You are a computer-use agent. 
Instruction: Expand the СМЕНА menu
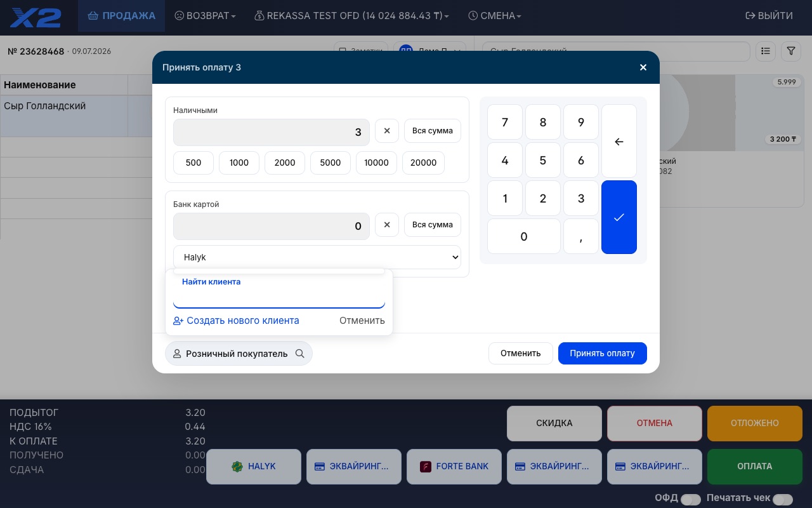495,16
